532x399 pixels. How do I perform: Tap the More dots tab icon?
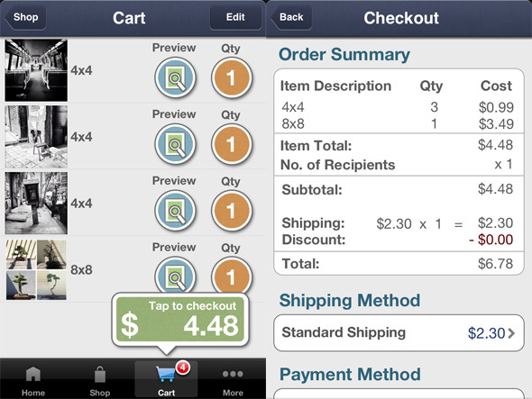pyautogui.click(x=233, y=374)
